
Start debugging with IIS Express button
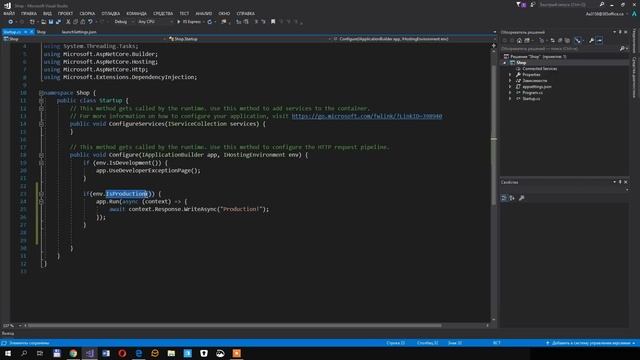pyautogui.click(x=189, y=22)
